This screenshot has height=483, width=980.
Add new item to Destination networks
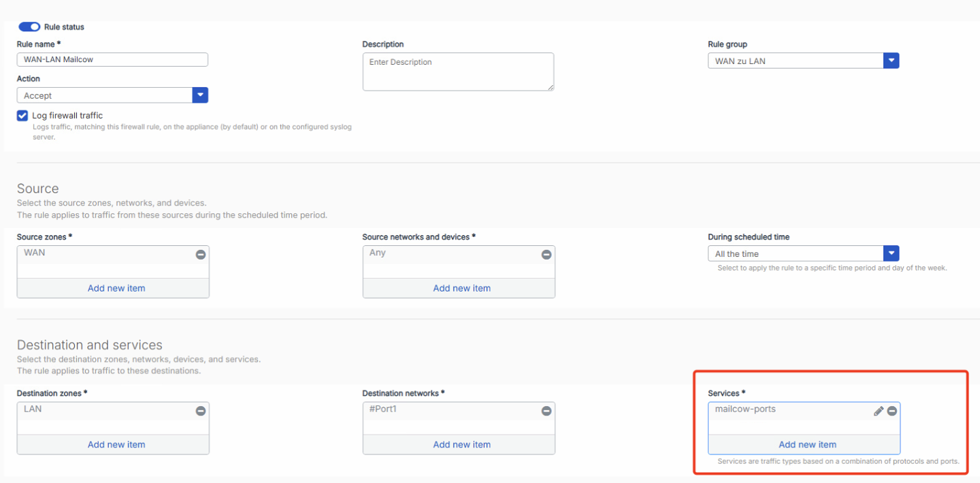[x=461, y=444]
